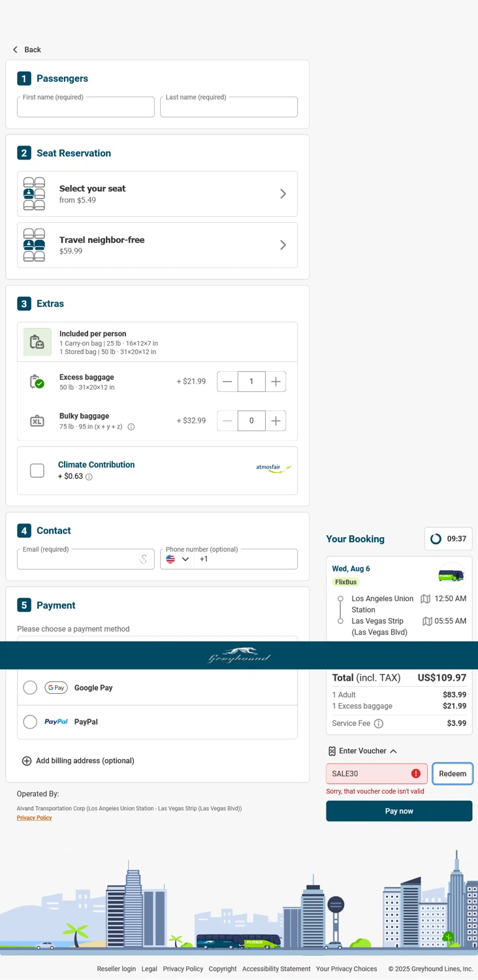Increase Excess baggage quantity with plus
478x980 pixels.
(276, 382)
